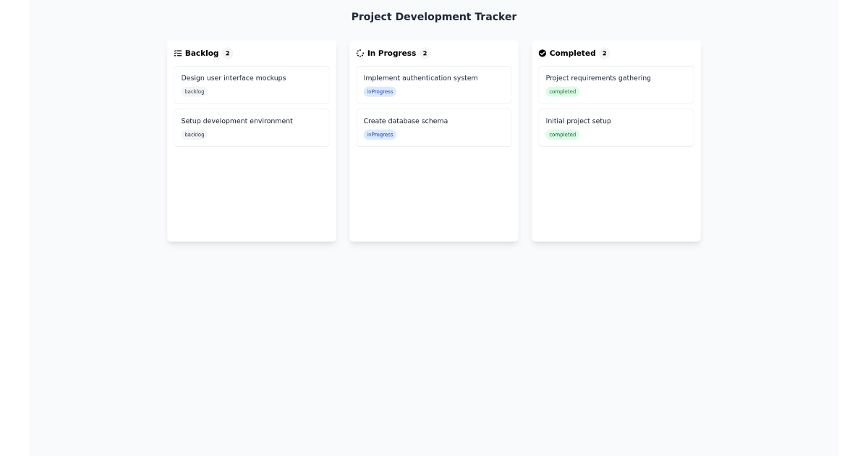Screen dimensions: 868x456
Task: Click the Project Development Tracker title
Action: (x=434, y=17)
